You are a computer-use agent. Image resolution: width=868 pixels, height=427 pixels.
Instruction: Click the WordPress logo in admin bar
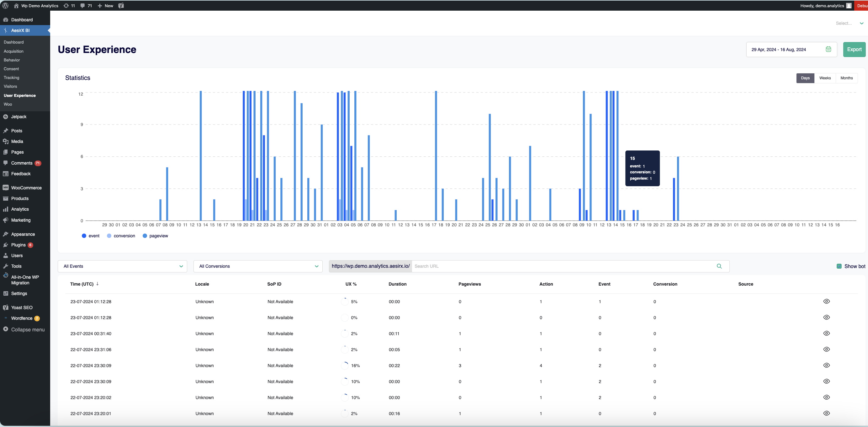(x=5, y=6)
